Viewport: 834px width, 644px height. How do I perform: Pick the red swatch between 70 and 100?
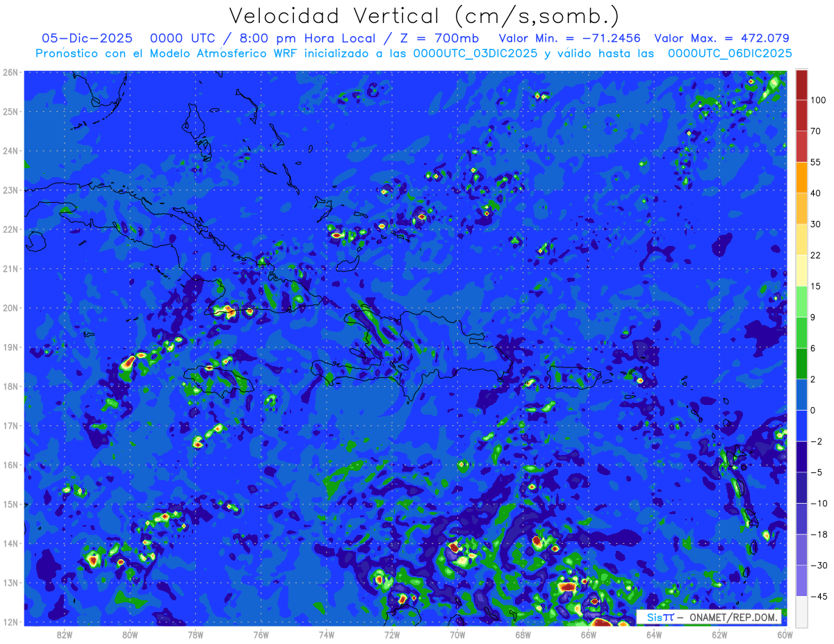(x=801, y=115)
